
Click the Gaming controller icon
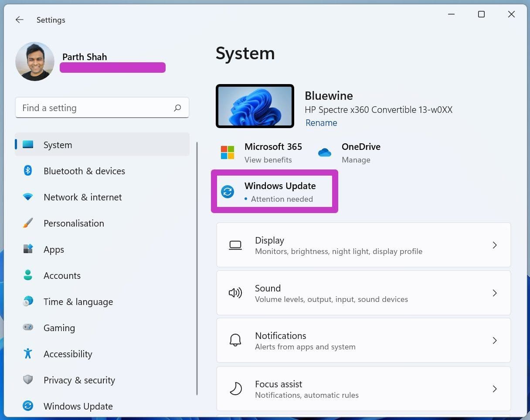[x=28, y=327]
